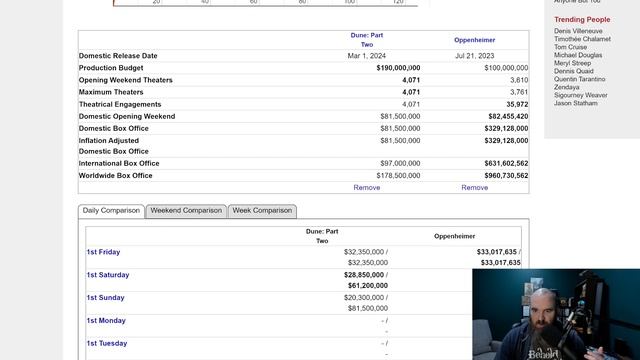Remove Oppenheimer from comparison
The image size is (640, 360).
(x=474, y=187)
